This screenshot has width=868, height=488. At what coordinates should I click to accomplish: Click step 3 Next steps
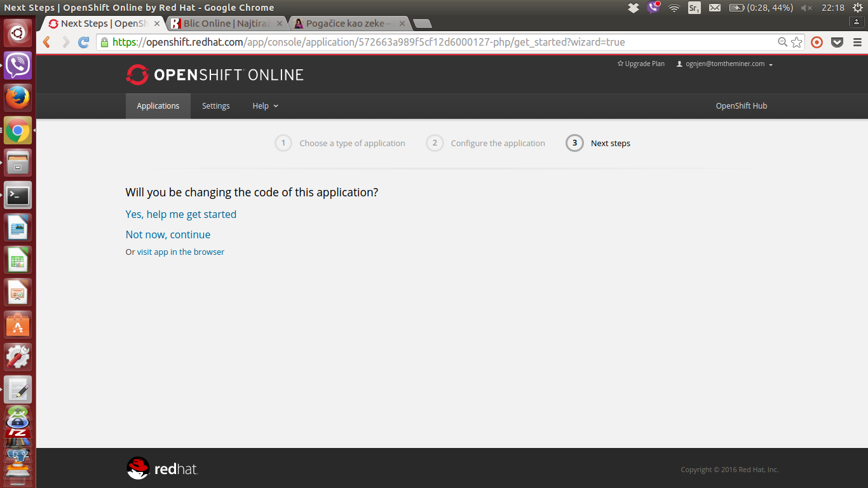click(x=598, y=143)
